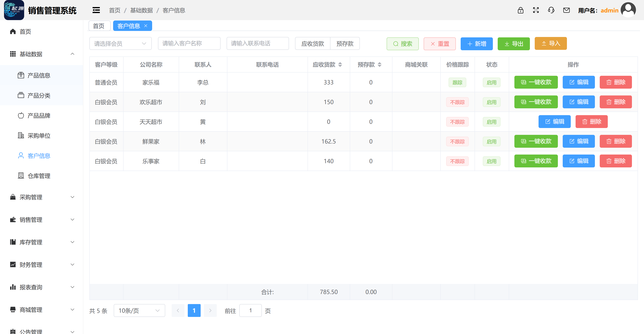
Task: Expand the 商城管理 menu group
Action: pyautogui.click(x=41, y=309)
